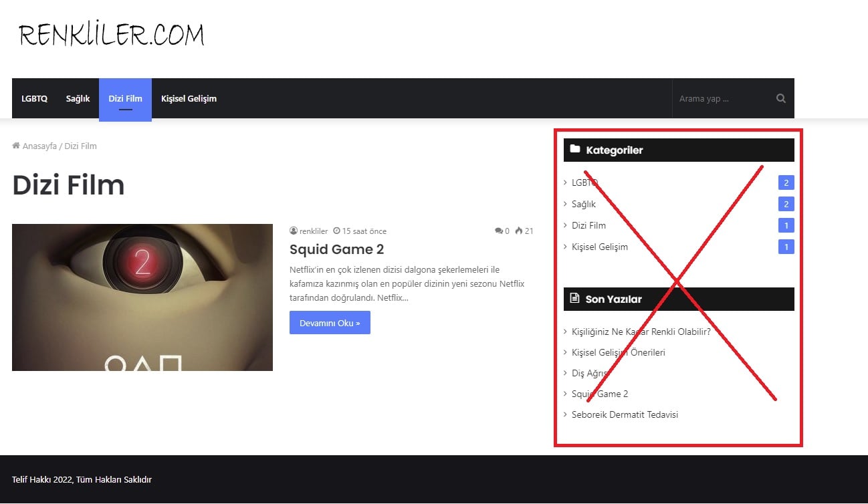Viewport: 868px width, 504px height.
Task: Open Kişisel Gelişim category in sidebar
Action: (x=600, y=247)
